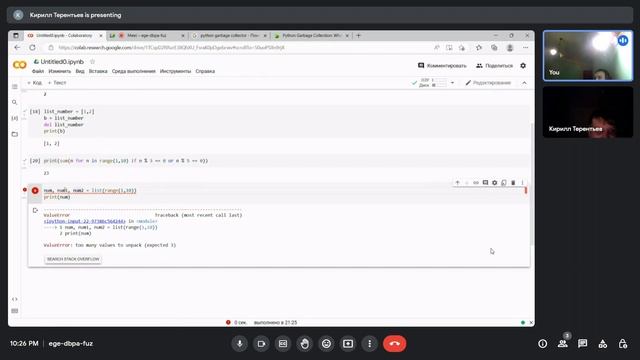
Task: Open table of contents sidebar icon
Action: [15, 87]
